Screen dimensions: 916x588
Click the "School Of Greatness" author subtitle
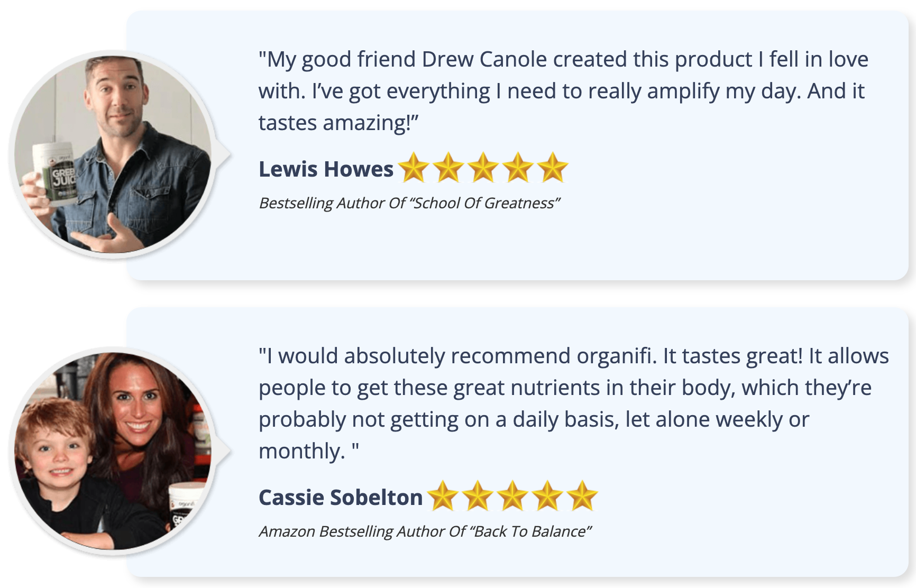click(409, 203)
